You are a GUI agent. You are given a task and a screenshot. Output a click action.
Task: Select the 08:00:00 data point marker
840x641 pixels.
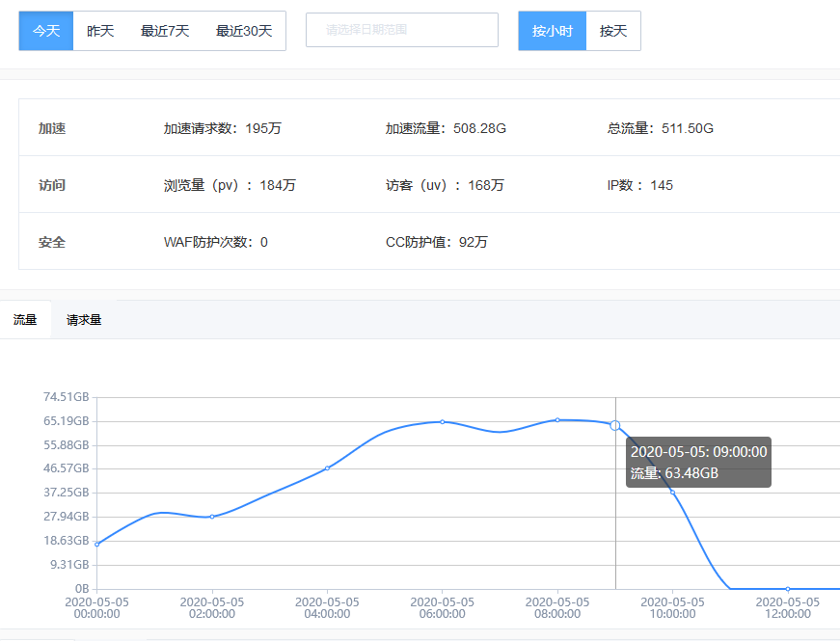(x=557, y=419)
